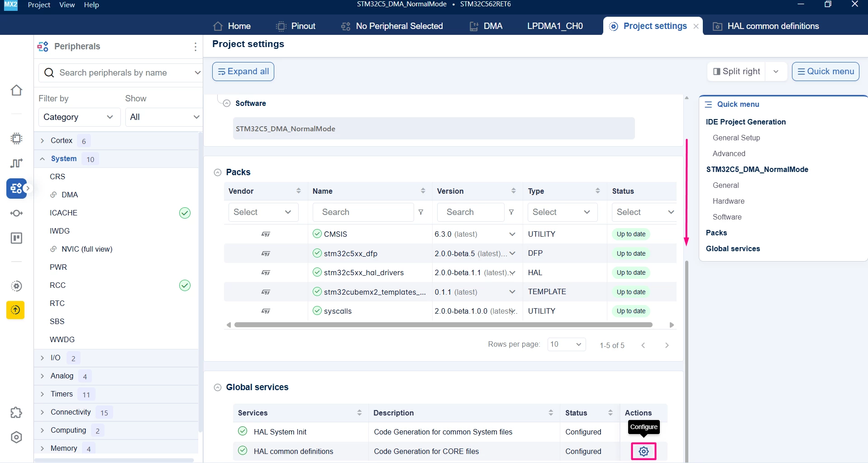Open the CMSIS version dropdown
Image resolution: width=868 pixels, height=463 pixels.
tap(512, 234)
